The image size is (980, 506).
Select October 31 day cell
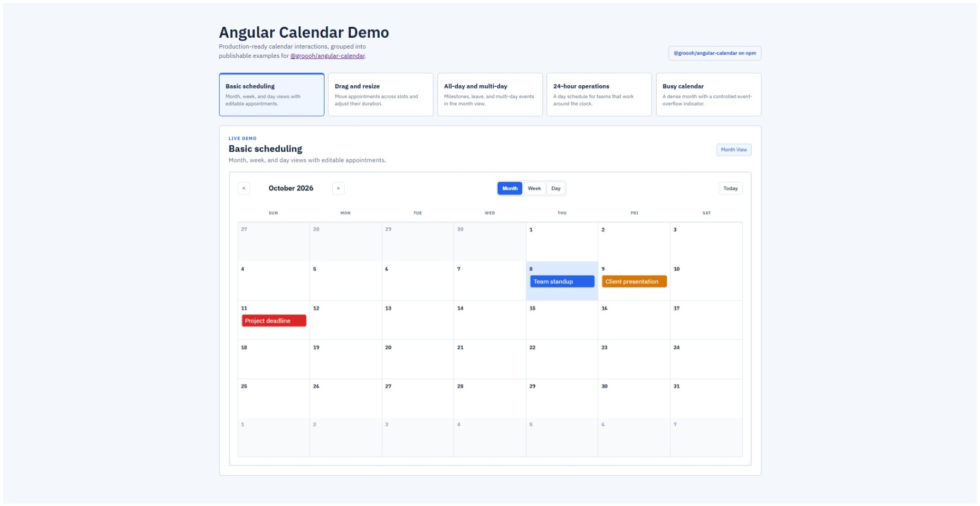click(706, 398)
